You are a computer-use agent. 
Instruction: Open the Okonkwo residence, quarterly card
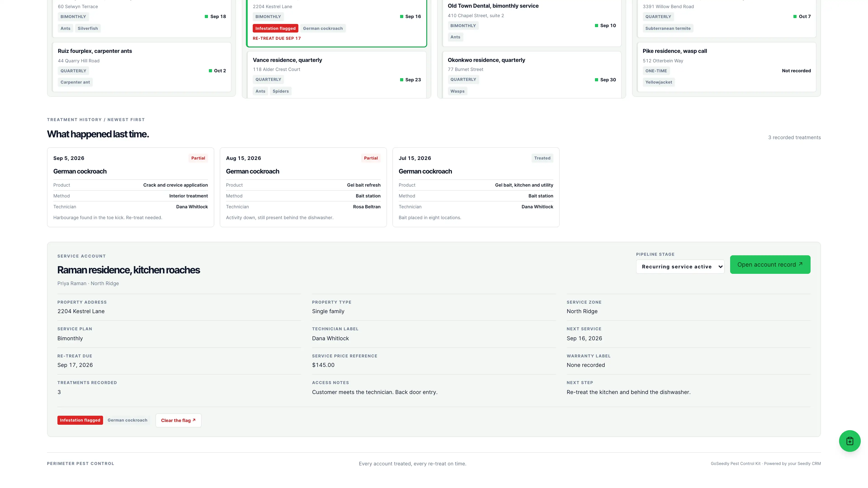click(531, 75)
